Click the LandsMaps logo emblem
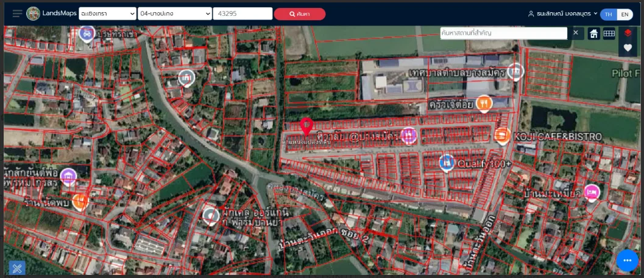644x278 pixels. click(x=33, y=13)
